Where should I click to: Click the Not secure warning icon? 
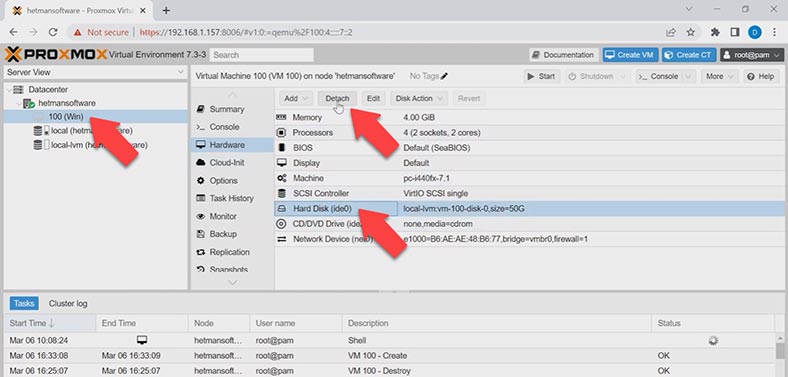coord(77,32)
